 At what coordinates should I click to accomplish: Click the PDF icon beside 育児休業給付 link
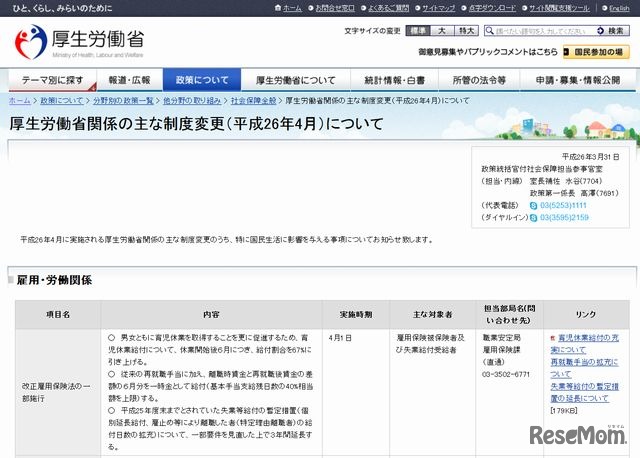point(553,338)
